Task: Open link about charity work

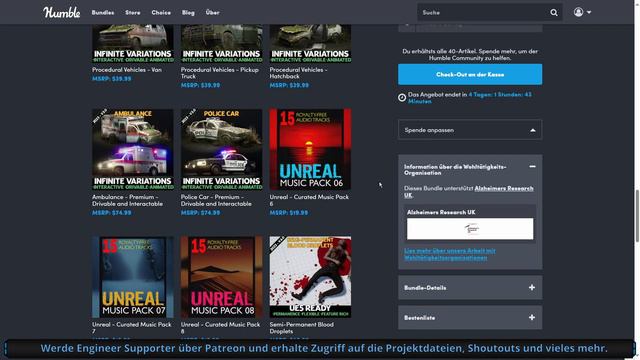Action: coord(450,254)
